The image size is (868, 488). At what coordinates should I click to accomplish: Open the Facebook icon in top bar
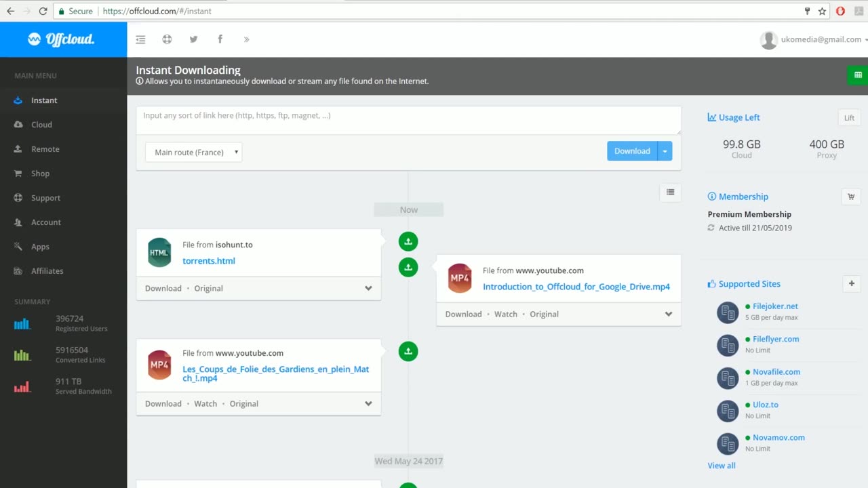(220, 39)
